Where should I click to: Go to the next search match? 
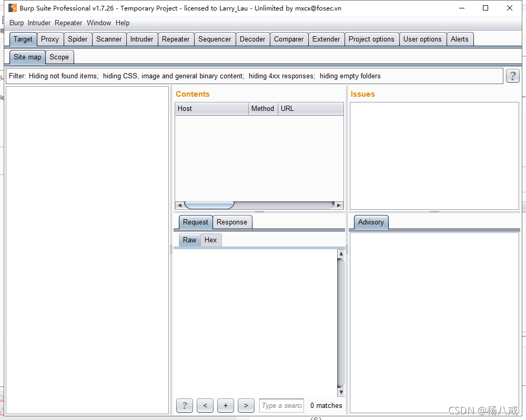tap(246, 406)
